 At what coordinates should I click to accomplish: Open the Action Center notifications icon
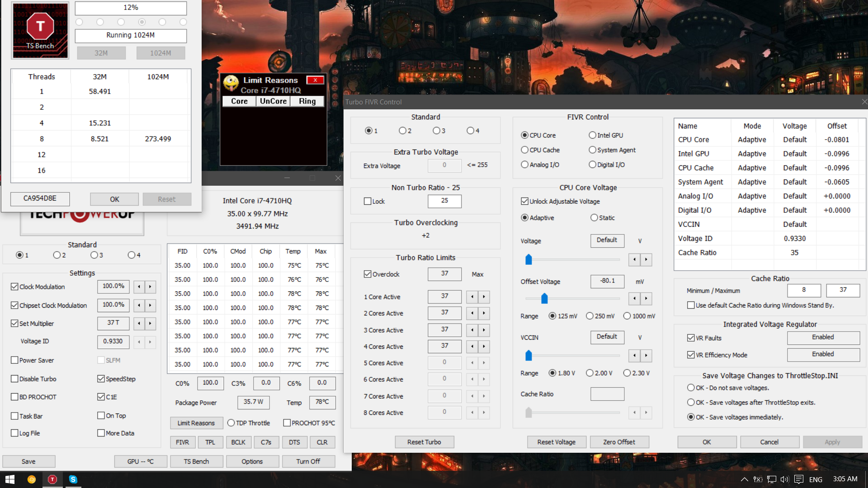point(799,479)
